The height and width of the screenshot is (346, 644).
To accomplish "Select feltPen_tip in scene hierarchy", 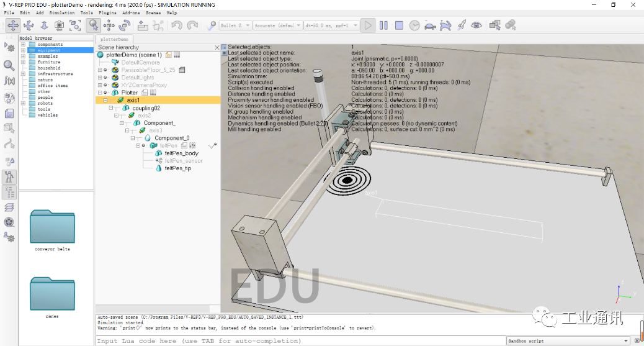I will (177, 168).
